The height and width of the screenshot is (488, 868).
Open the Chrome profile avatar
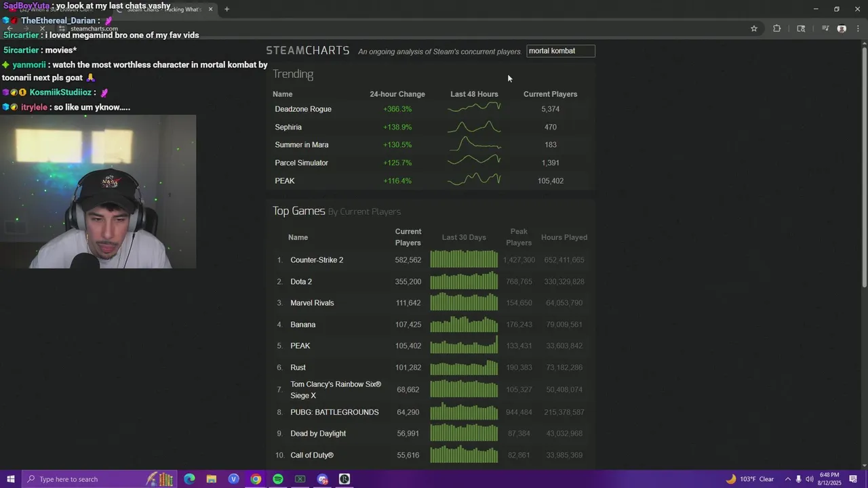[x=842, y=28]
